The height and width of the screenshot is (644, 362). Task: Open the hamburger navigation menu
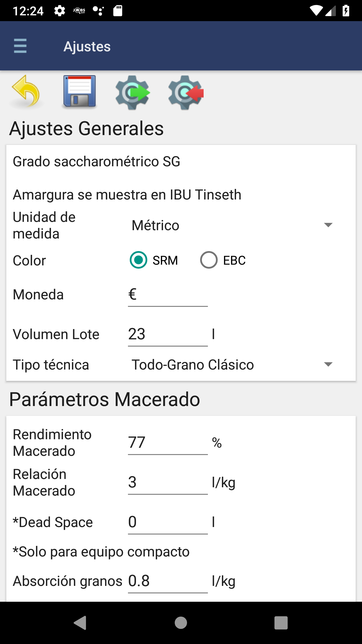[x=20, y=46]
